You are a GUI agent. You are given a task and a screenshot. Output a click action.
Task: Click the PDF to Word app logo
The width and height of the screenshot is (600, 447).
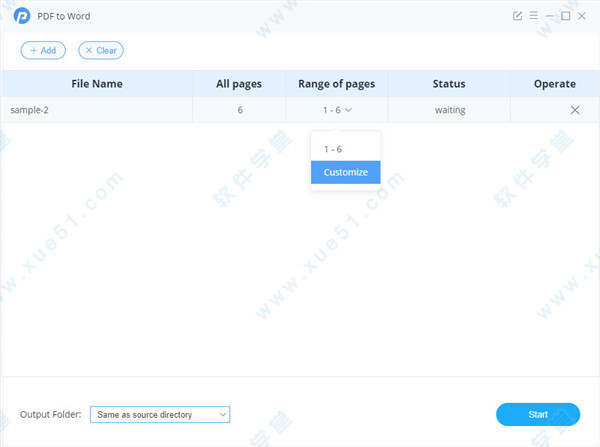click(22, 16)
